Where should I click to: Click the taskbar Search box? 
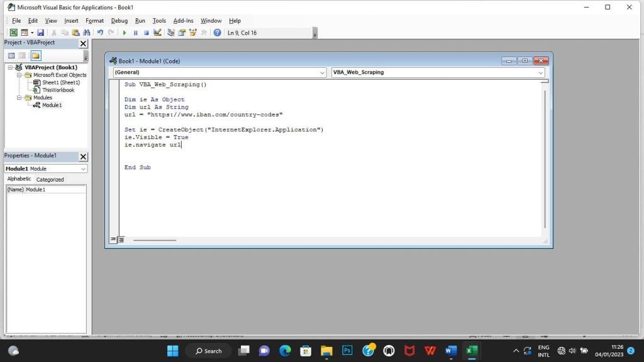209,351
